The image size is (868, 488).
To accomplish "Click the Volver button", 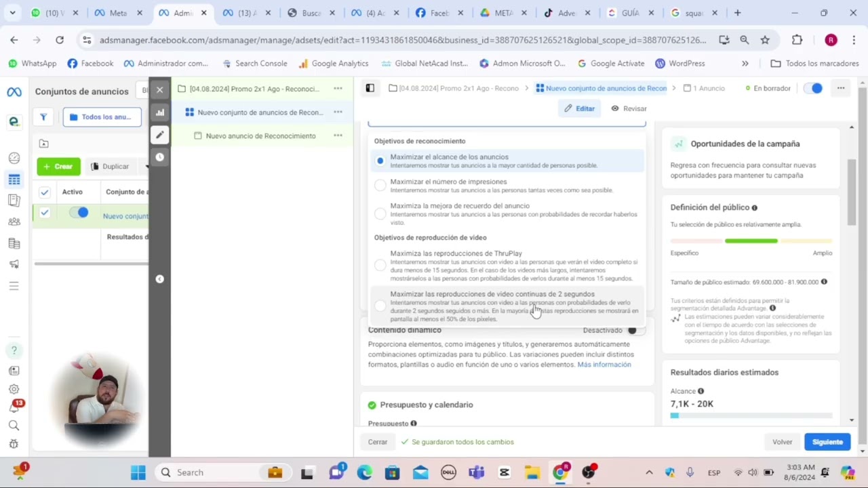I will 782,442.
